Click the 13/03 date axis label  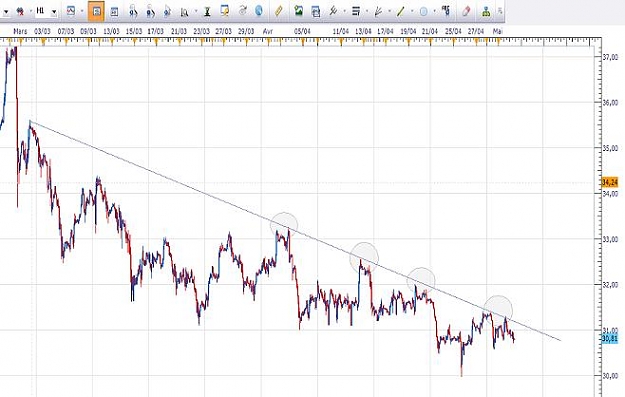[x=111, y=31]
